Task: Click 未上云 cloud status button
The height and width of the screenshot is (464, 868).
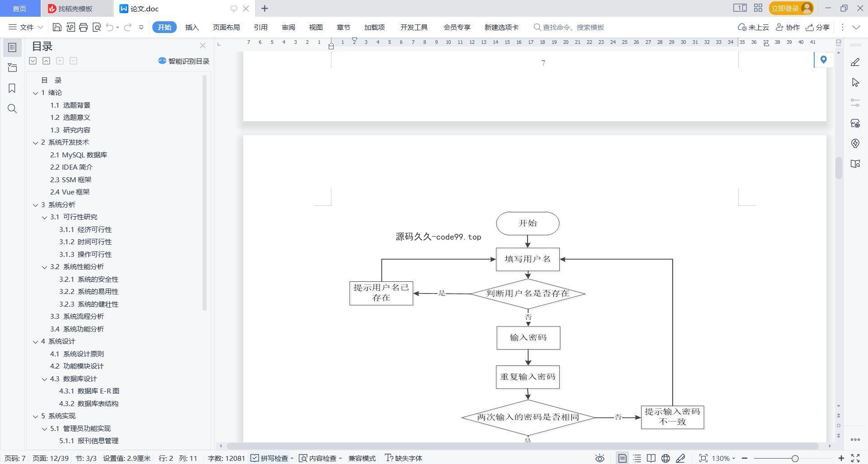Action: [753, 27]
